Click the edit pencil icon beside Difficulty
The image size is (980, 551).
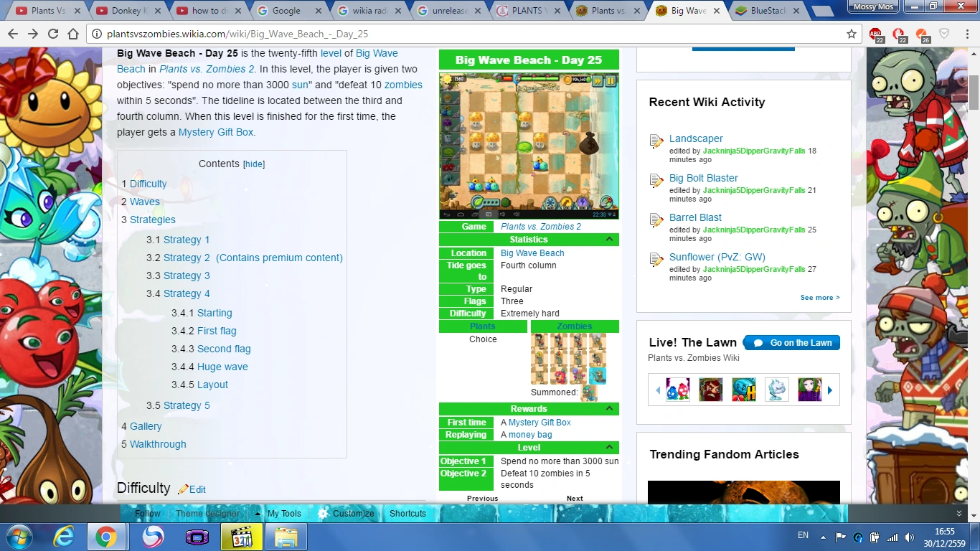coord(184,489)
